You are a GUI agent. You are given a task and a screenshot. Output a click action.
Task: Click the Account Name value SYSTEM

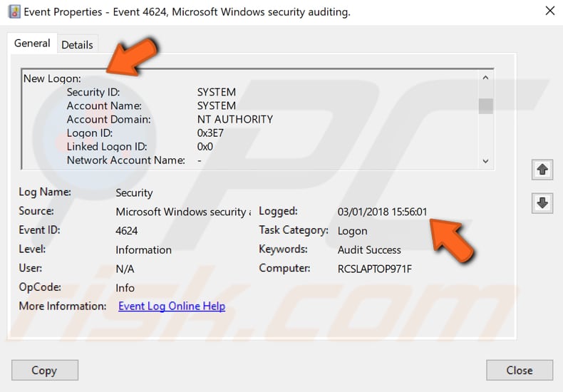[x=217, y=106]
